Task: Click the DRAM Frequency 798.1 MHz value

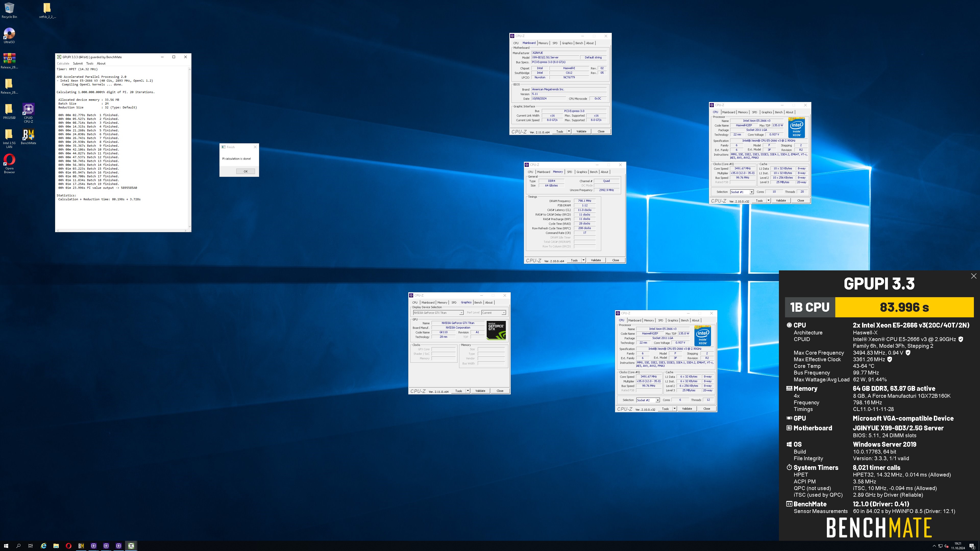Action: [x=584, y=201]
